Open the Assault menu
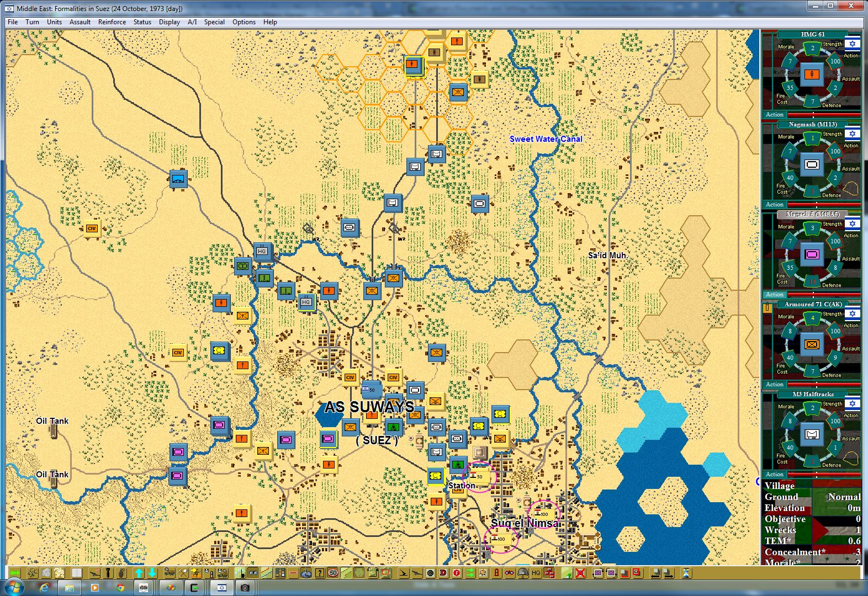Viewport: 868px width, 596px height. pos(80,22)
